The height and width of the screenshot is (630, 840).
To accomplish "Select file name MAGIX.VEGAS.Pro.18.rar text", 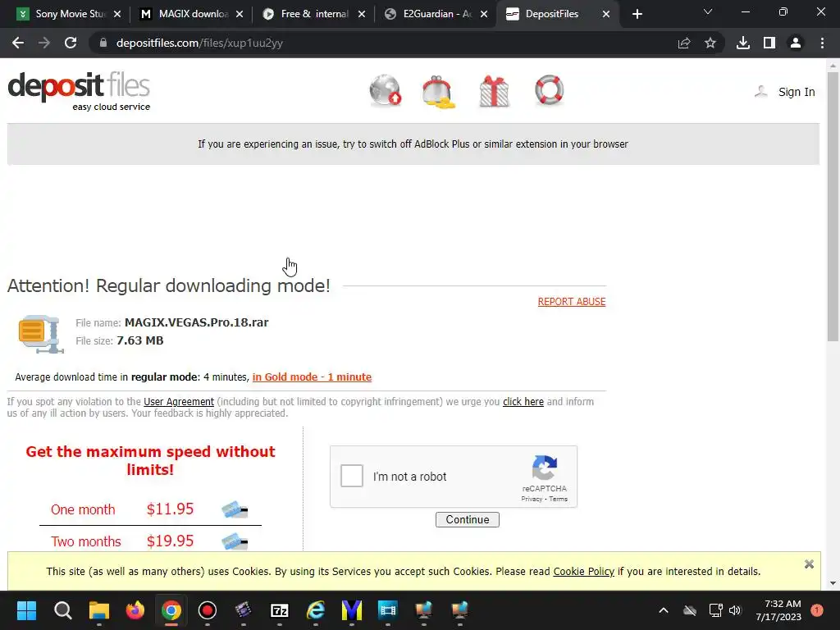I will point(197,322).
